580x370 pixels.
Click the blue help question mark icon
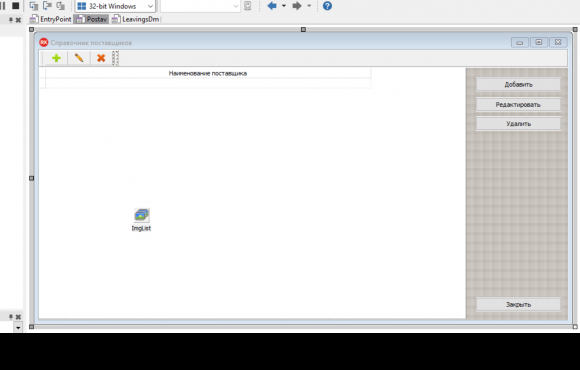coord(327,6)
